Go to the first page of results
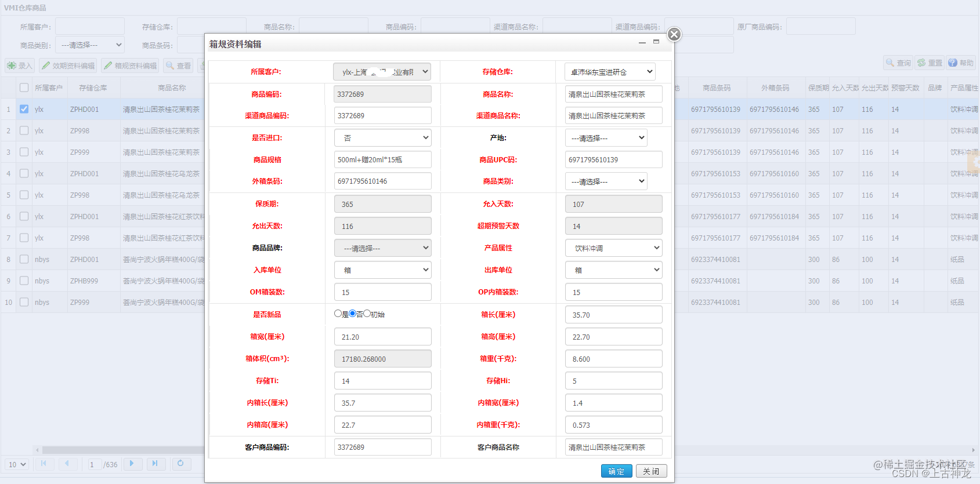 (44, 464)
